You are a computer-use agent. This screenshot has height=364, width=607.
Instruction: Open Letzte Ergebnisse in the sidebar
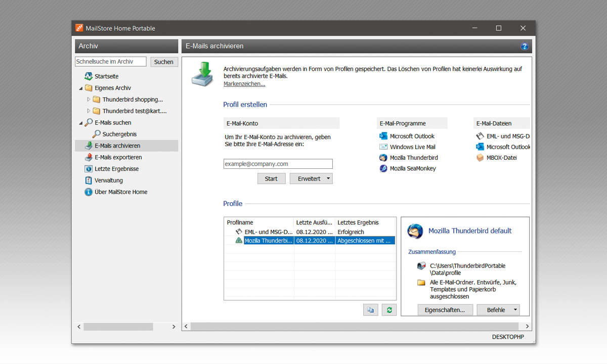117,169
